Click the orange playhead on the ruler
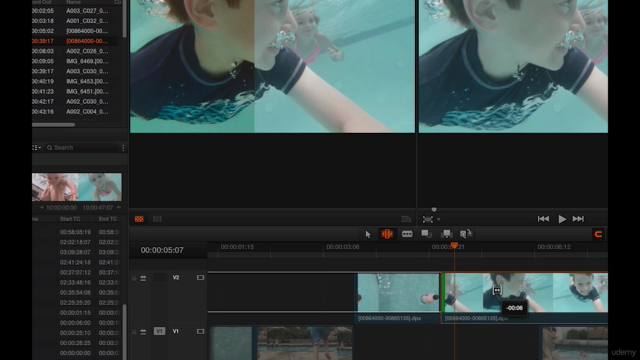The height and width of the screenshot is (360, 640). tap(454, 245)
